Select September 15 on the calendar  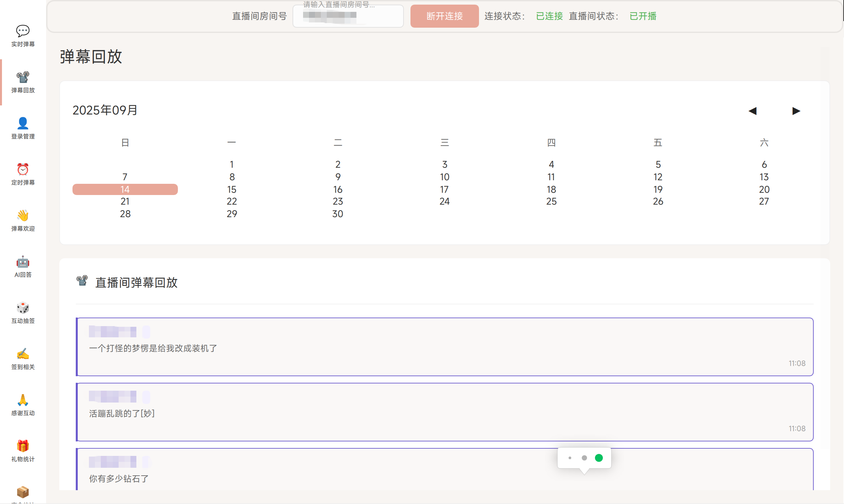point(232,189)
